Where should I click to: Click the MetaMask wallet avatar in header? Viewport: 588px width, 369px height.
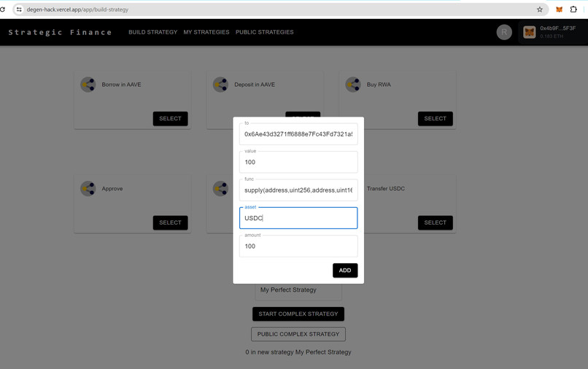(530, 32)
